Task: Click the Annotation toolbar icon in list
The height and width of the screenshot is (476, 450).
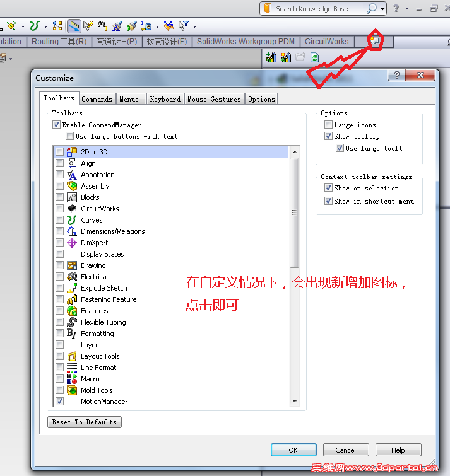Action: click(x=72, y=175)
